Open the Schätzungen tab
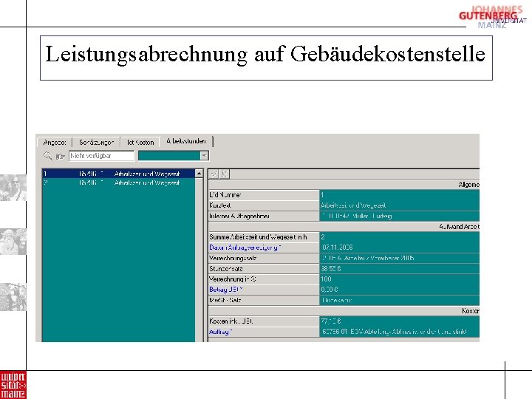The height and width of the screenshot is (399, 532). [x=96, y=142]
